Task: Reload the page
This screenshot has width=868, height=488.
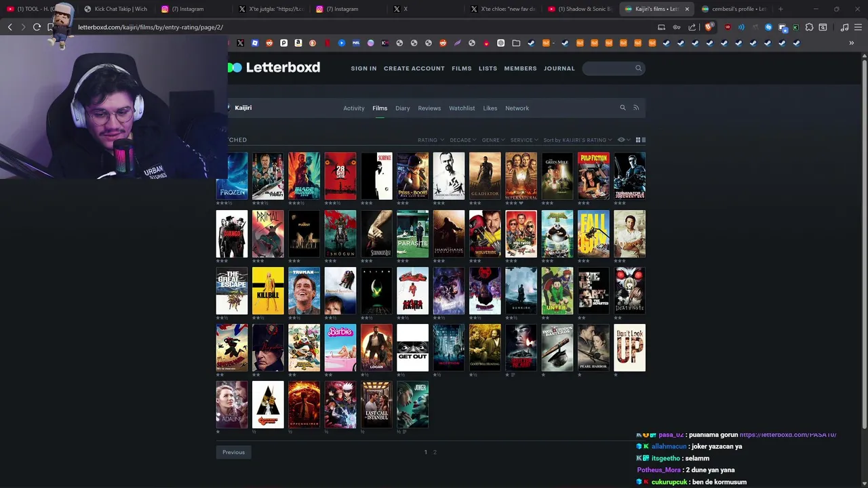Action: (37, 27)
